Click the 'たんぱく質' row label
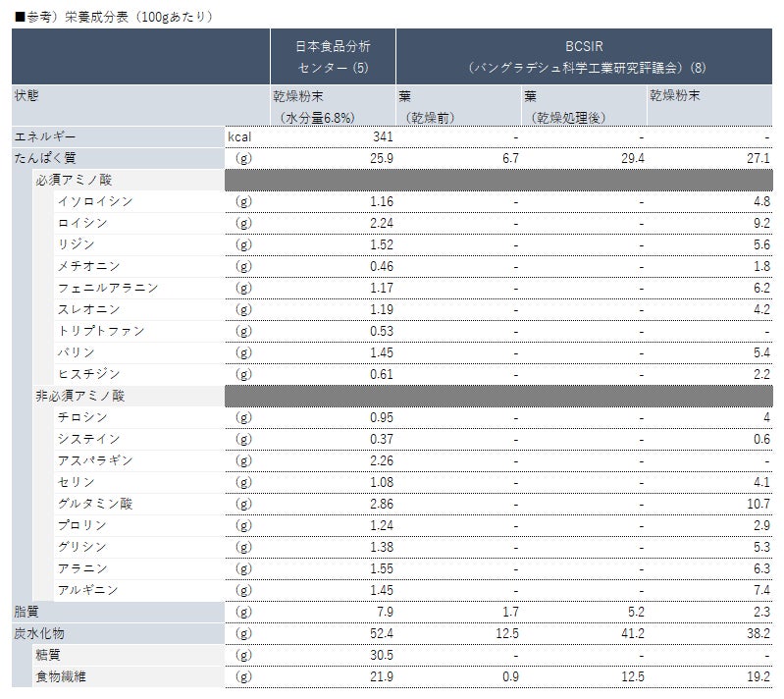Image resolution: width=784 pixels, height=699 pixels. point(45,158)
